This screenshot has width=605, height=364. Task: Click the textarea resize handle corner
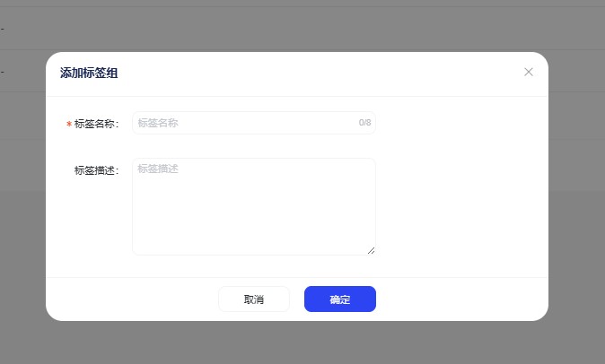click(x=371, y=250)
